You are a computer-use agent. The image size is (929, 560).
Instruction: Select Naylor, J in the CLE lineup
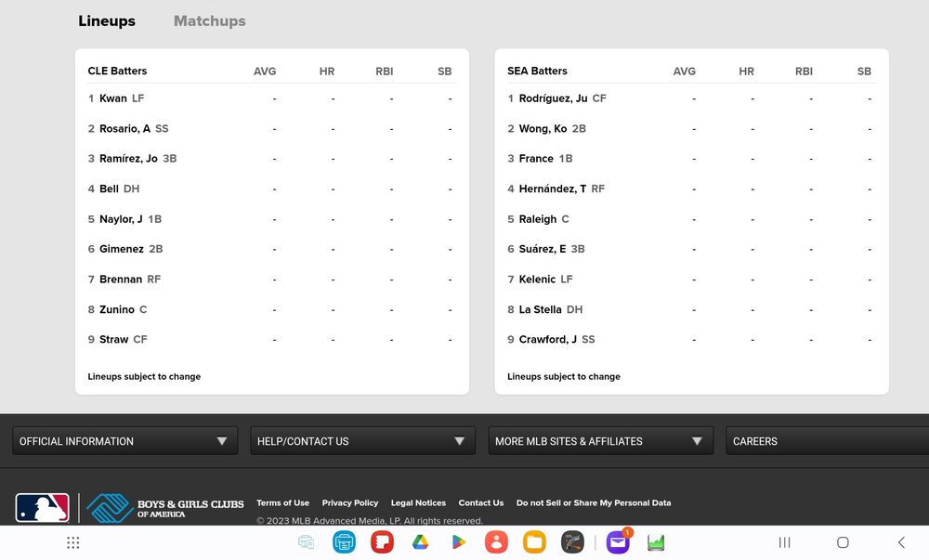click(x=121, y=219)
